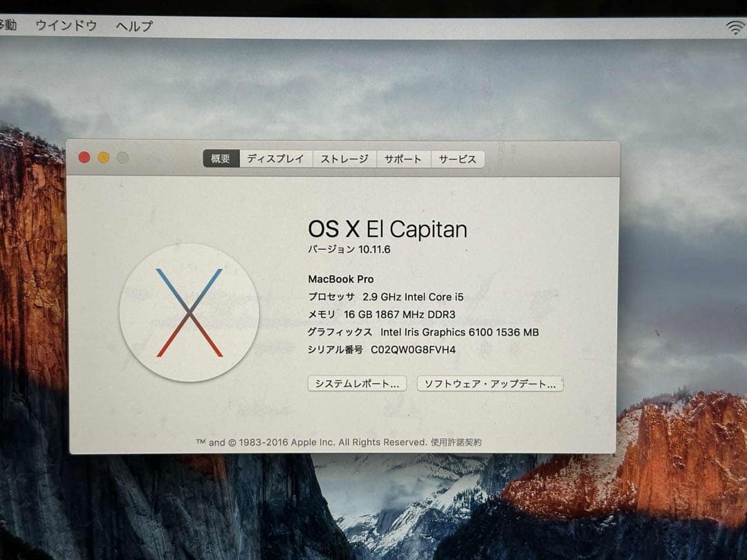Click the green zoom window button
This screenshot has height=560, width=747.
(x=122, y=157)
